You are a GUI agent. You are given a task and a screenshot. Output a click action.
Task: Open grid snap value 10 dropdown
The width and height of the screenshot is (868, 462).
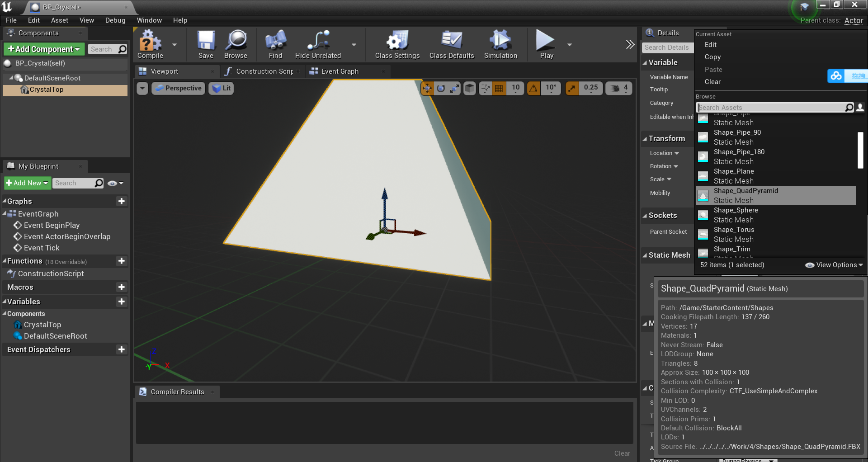(x=515, y=88)
